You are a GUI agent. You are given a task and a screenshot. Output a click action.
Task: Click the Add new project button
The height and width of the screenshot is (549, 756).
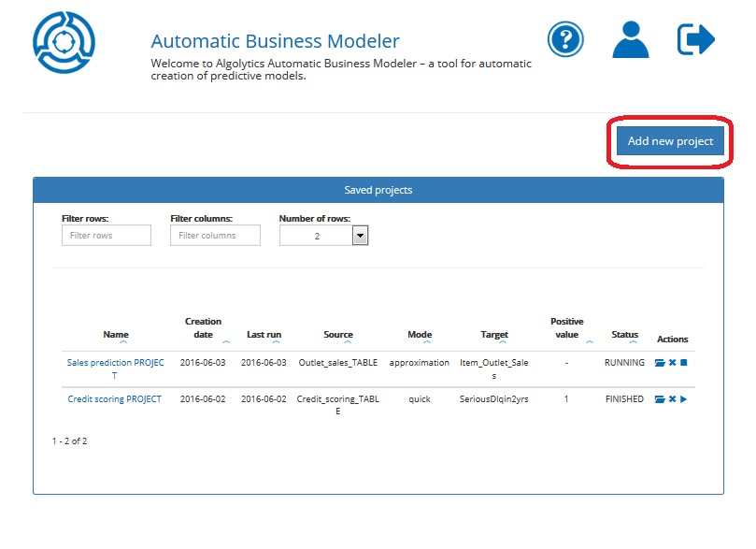point(670,141)
